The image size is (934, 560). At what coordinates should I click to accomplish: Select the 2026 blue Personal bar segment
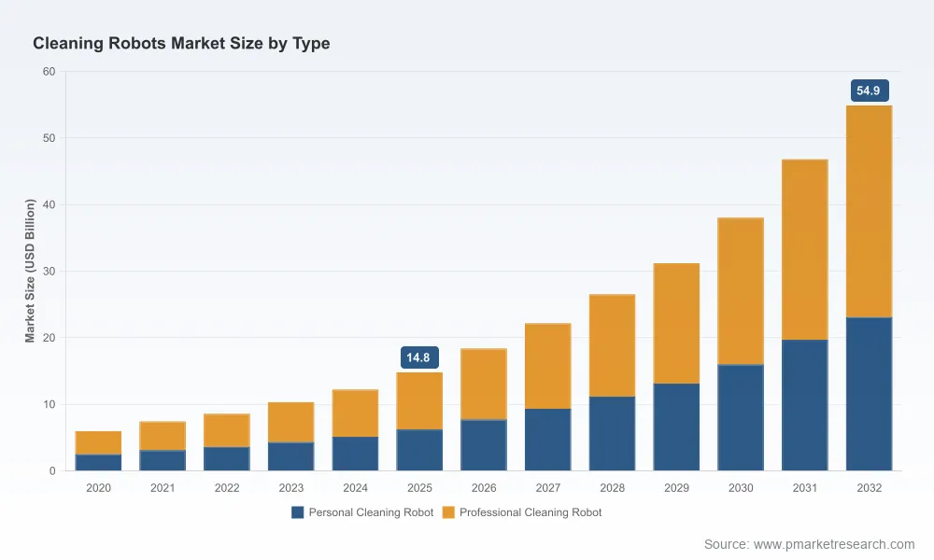484,445
